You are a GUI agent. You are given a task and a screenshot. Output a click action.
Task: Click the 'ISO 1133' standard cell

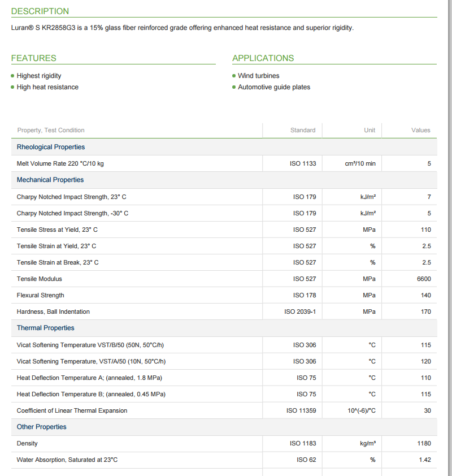303,163
